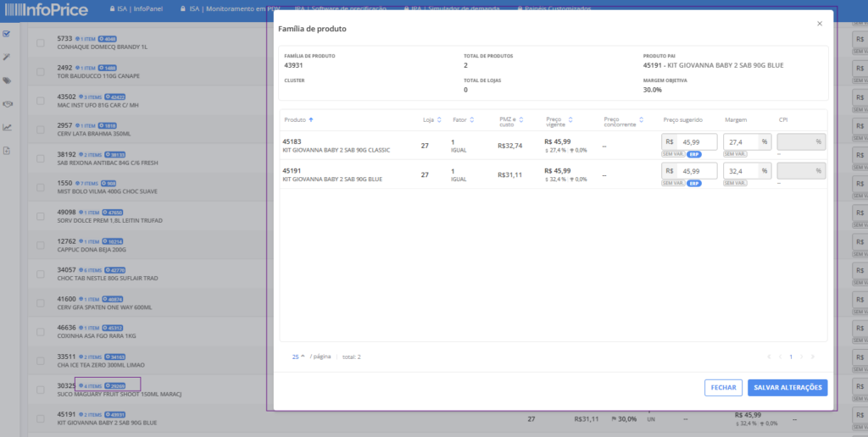Check the Cerv Lata Brahma 350ML row
Screen dimensions: 868x437
[41, 130]
